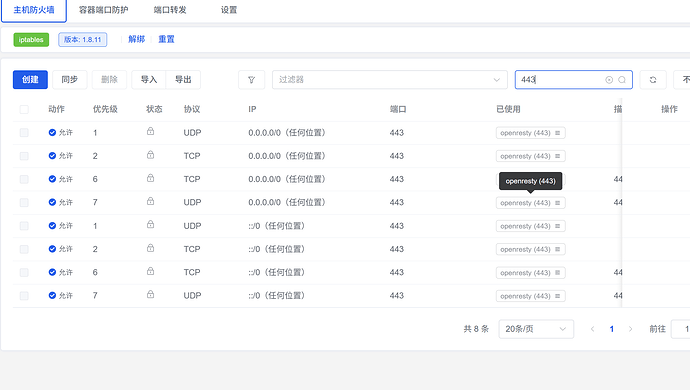Viewport: 690px width, 390px height.
Task: Click lock status icon in TCP 0.0.0.0/0 priority 6 row
Action: pyautogui.click(x=150, y=178)
